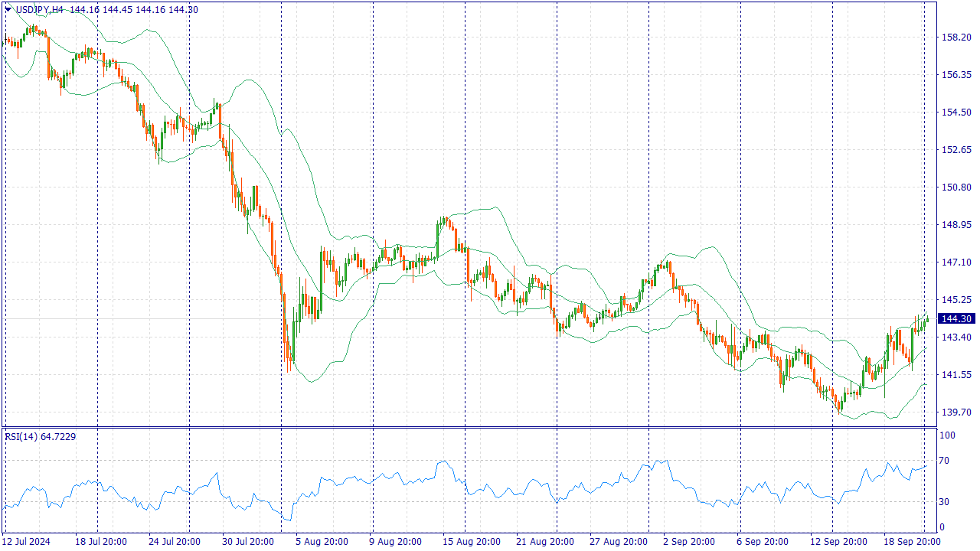
Task: Click the RSI 100 scale label
Action: (x=947, y=435)
